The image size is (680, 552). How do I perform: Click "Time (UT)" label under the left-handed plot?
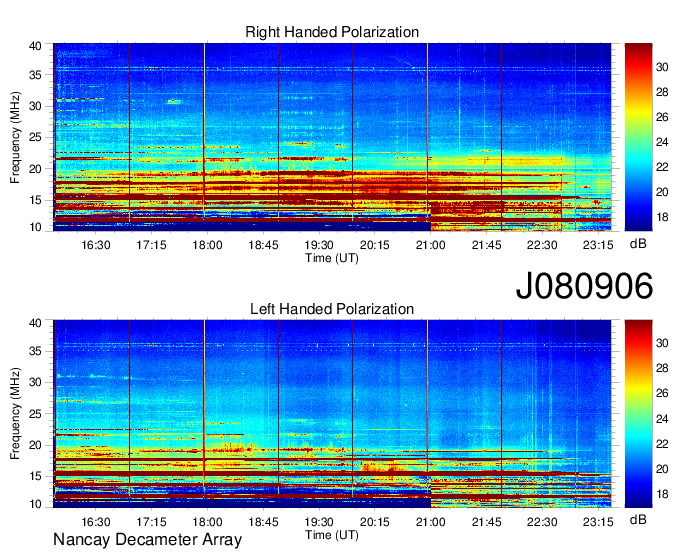tap(332, 535)
